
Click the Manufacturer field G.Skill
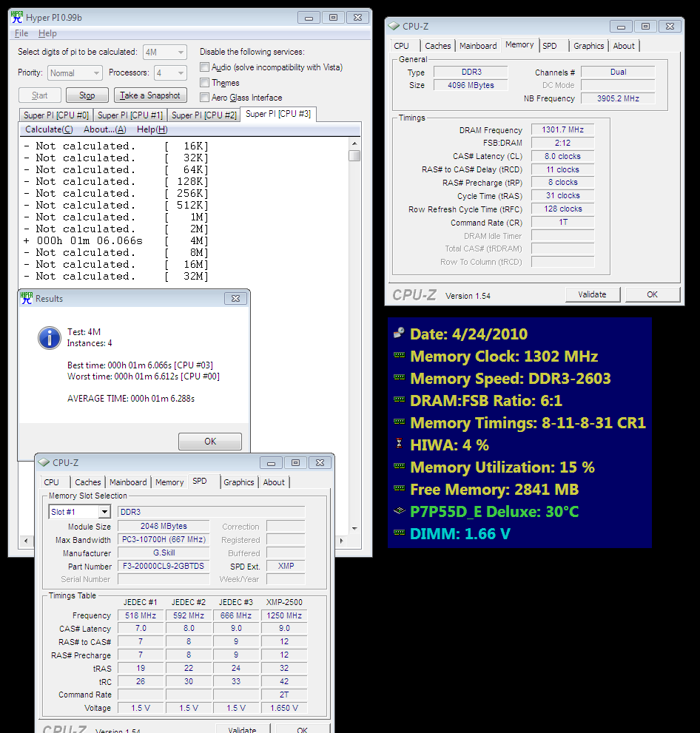click(164, 553)
